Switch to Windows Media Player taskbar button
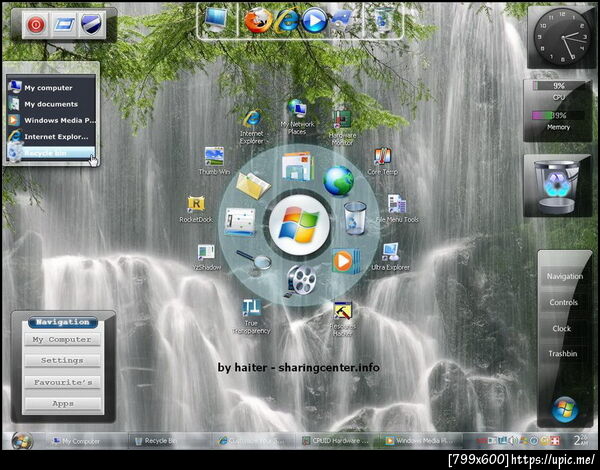 pyautogui.click(x=420, y=441)
